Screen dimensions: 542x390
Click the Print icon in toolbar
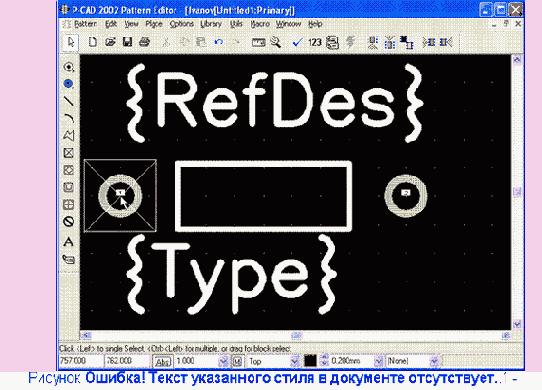click(x=144, y=42)
